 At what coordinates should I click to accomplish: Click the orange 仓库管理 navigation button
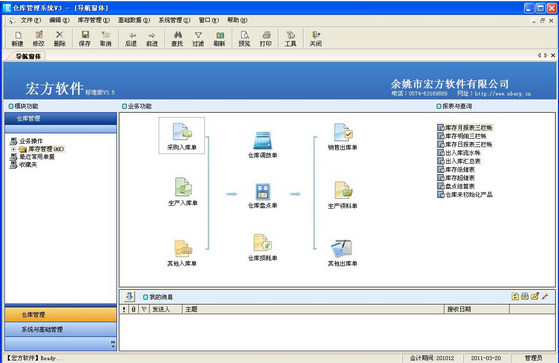(60, 315)
